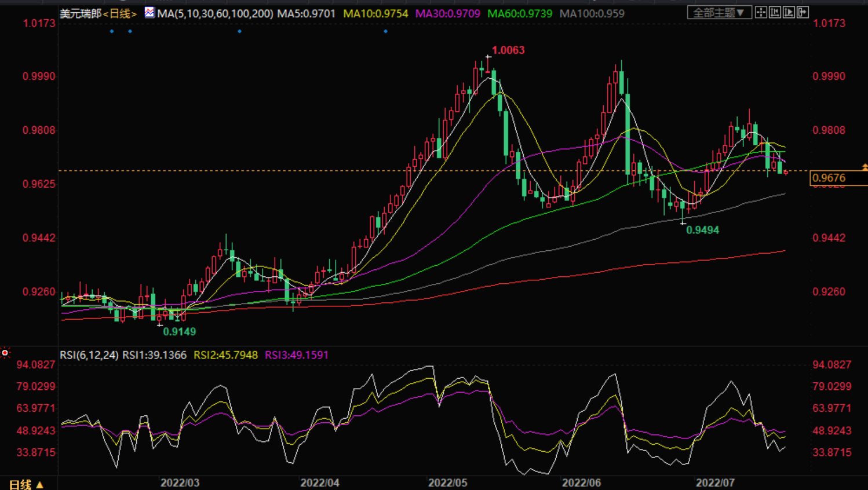Click the red flashing dot icon beside RSI
868x490 pixels.
pos(5,352)
